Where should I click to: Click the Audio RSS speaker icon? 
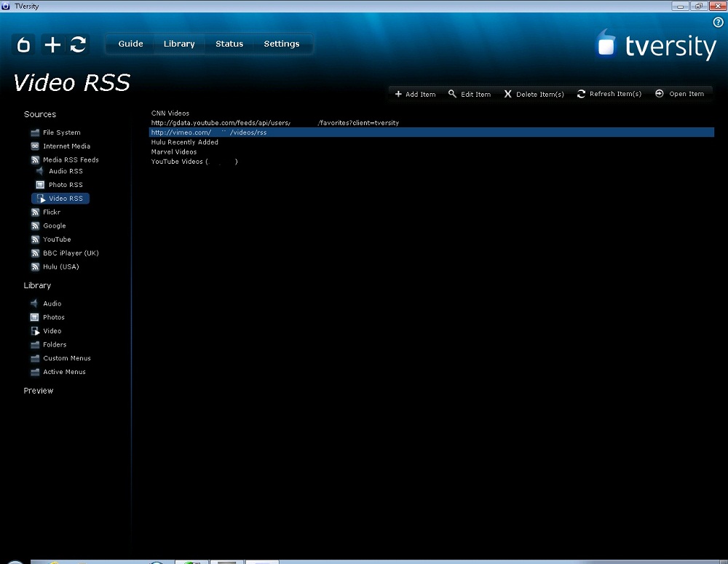click(x=40, y=171)
